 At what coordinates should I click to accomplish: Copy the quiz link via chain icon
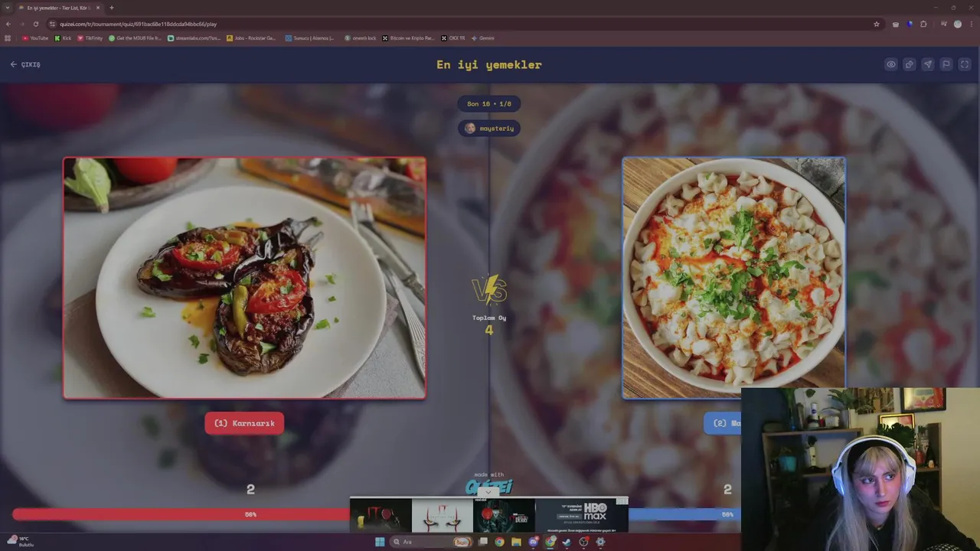click(910, 64)
